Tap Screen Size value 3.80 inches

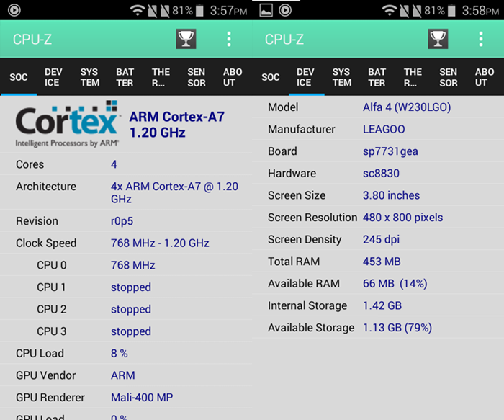coord(391,195)
